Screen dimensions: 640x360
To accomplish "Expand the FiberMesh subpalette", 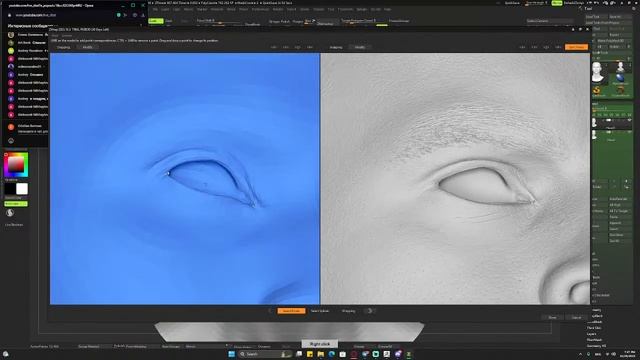I will coord(594,340).
